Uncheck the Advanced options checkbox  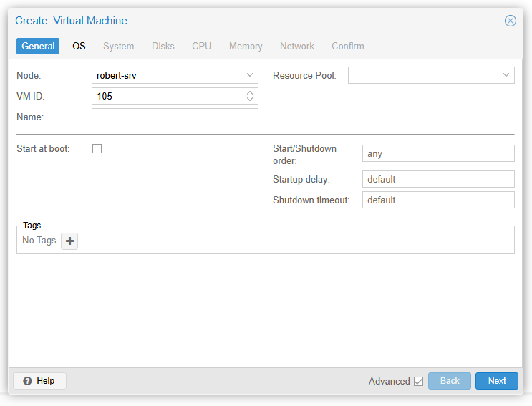click(x=418, y=381)
